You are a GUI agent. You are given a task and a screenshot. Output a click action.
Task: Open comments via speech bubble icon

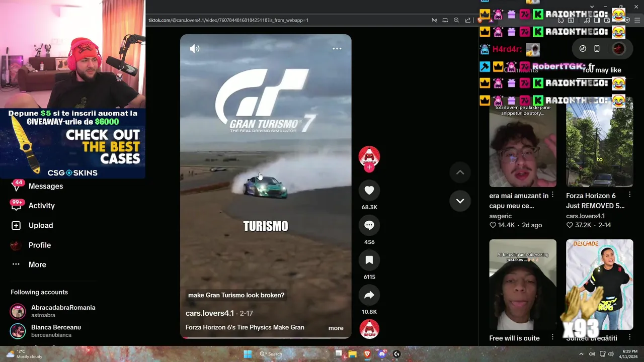[x=369, y=225]
